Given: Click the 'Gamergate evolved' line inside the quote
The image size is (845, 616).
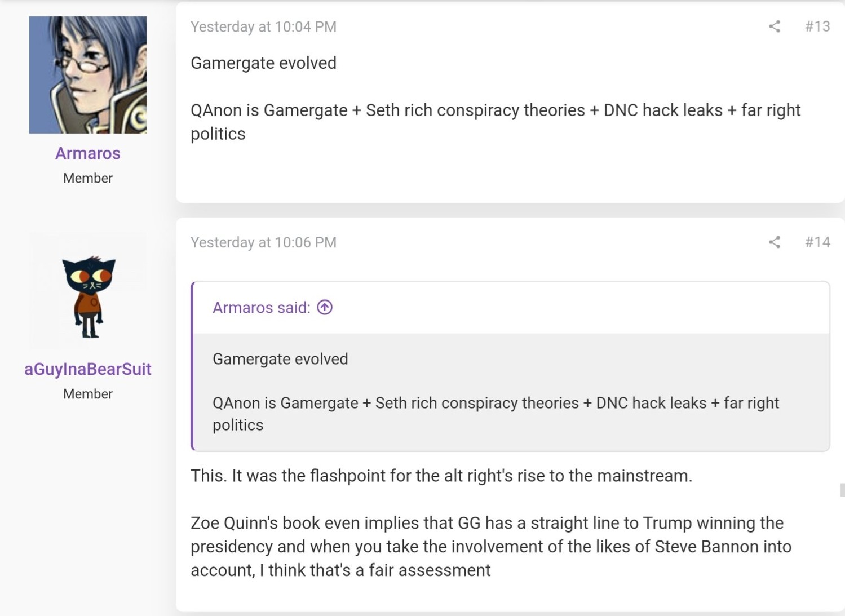Looking at the screenshot, I should pyautogui.click(x=280, y=359).
